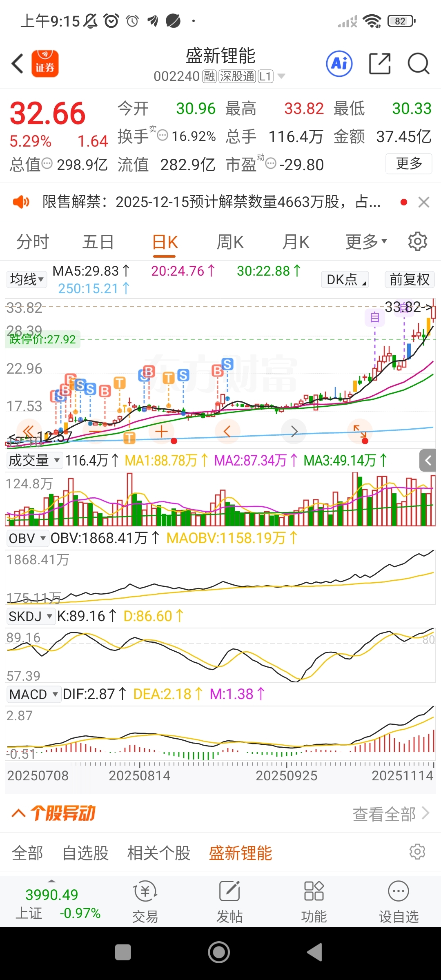Image resolution: width=441 pixels, height=980 pixels.
Task: Expand the stock code dropdown triangle
Action: tap(281, 76)
